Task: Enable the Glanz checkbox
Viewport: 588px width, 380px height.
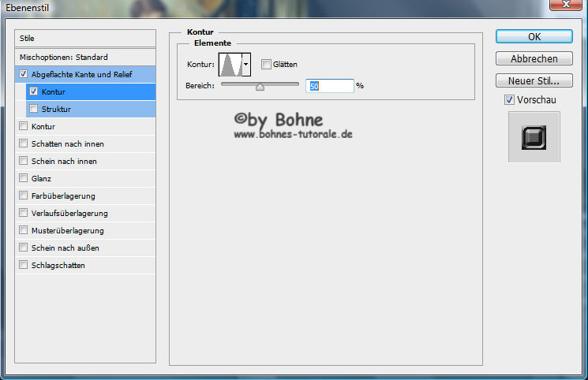Action: point(23,177)
